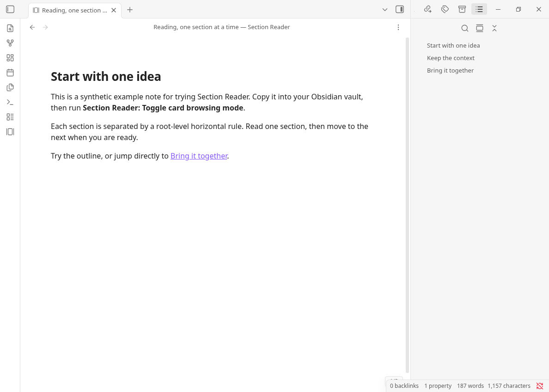Screen dimensions: 549x392
Task: Navigate forward with the right arrow
Action: (x=45, y=27)
